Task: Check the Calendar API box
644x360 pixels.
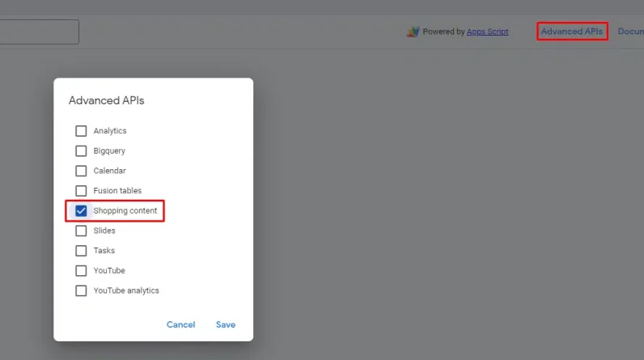Action: (x=81, y=171)
